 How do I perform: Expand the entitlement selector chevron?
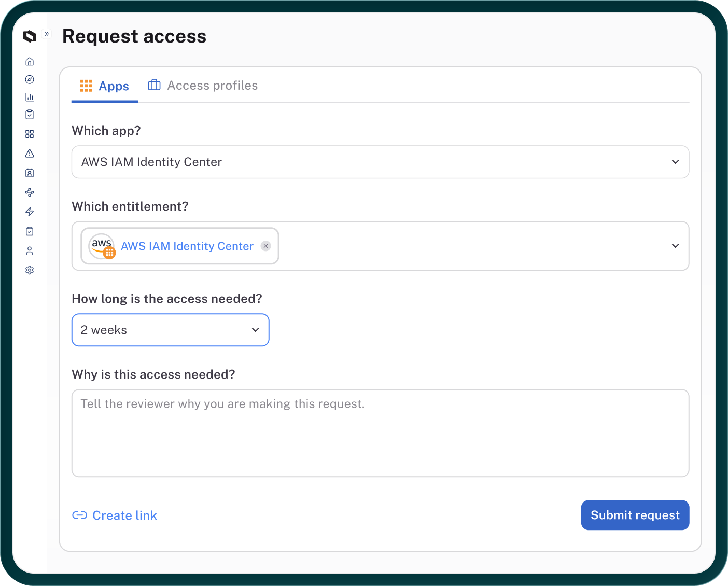[675, 246]
